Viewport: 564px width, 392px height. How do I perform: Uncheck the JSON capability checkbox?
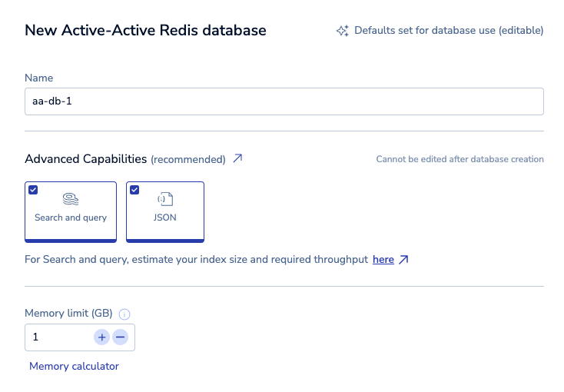coord(134,190)
